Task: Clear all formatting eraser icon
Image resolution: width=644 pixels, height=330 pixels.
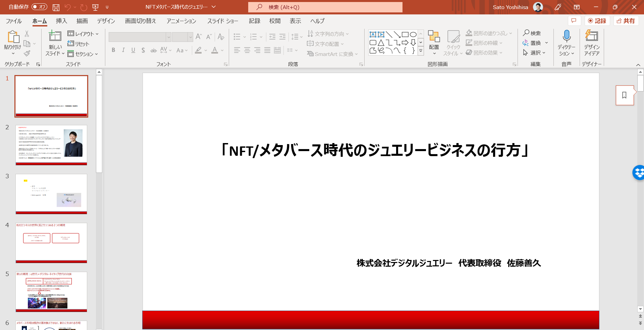Action: (221, 37)
